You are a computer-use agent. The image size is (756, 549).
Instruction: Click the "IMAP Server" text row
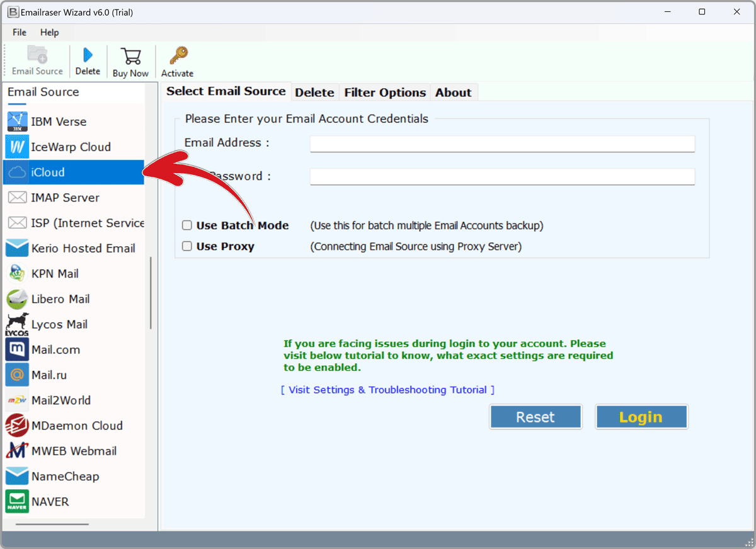click(x=65, y=198)
